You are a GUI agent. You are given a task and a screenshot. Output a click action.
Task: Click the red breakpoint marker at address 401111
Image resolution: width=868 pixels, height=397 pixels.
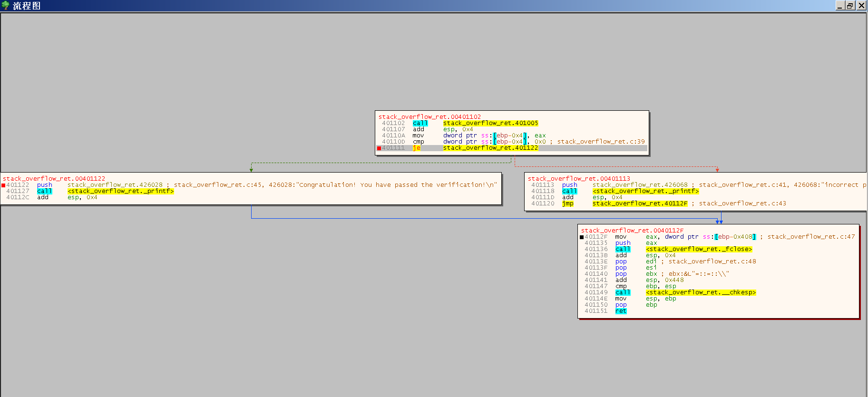pyautogui.click(x=379, y=148)
